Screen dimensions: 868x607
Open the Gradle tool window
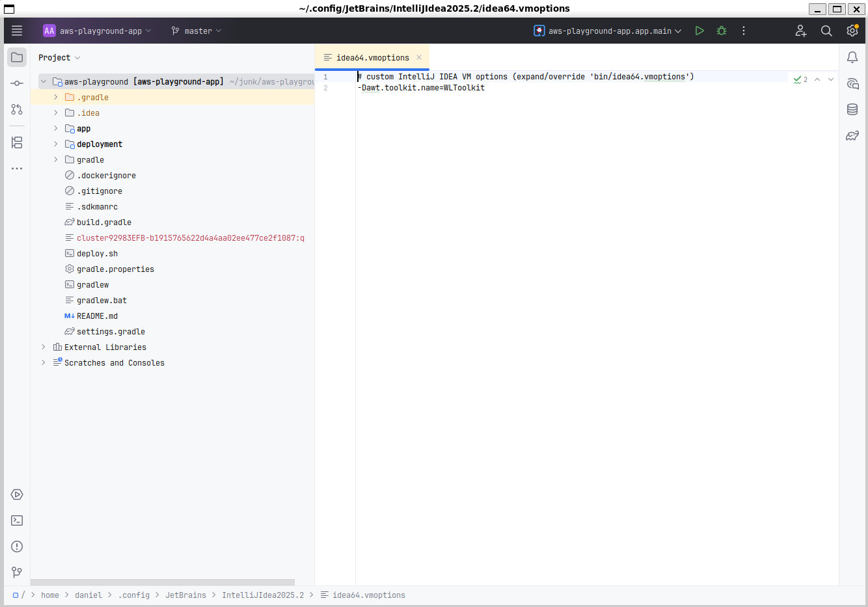pyautogui.click(x=852, y=135)
